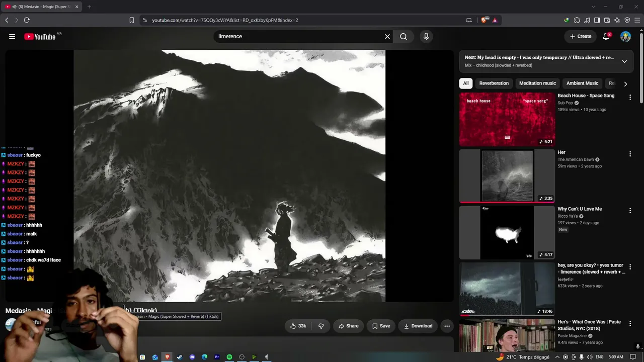Open the Her video thumbnail
Viewport: 644px width, 362px height.
(x=507, y=176)
